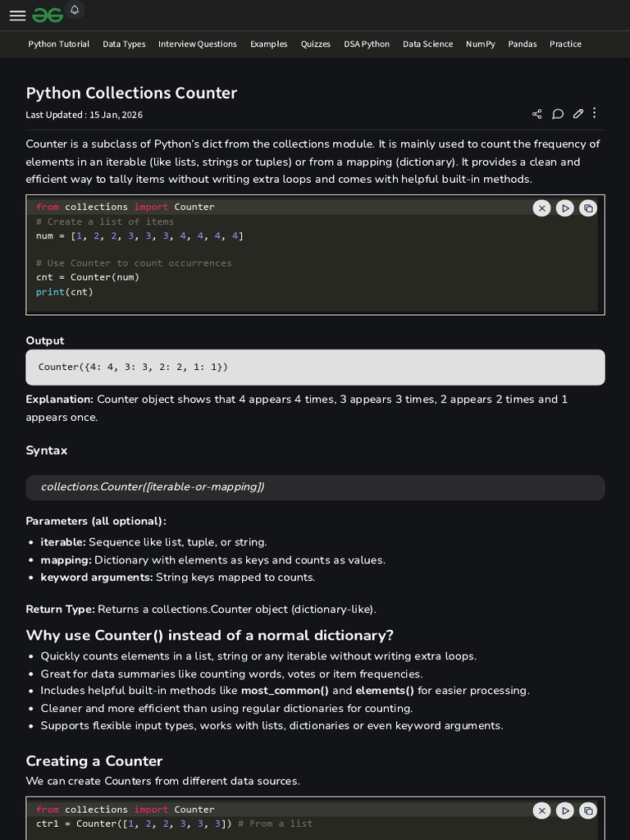Open the notifications bell
The image size is (630, 840).
click(x=75, y=10)
